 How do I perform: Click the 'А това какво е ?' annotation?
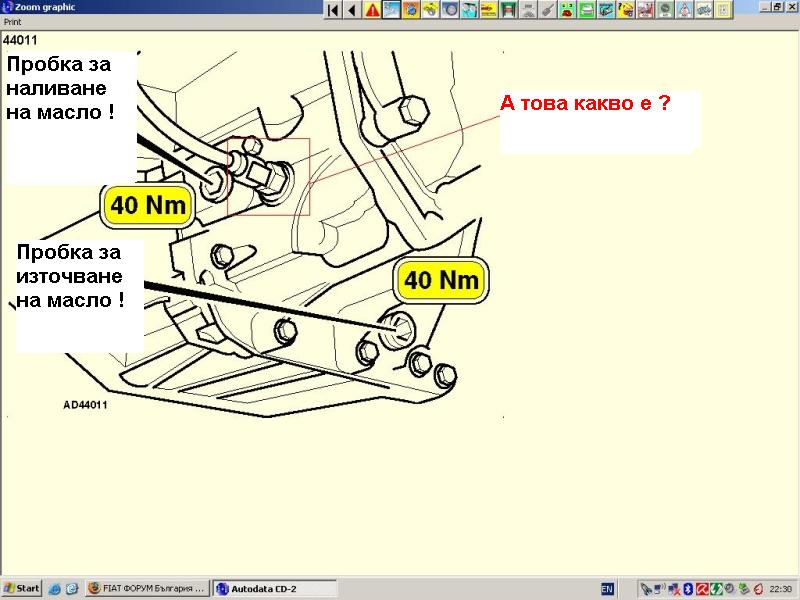[x=584, y=103]
